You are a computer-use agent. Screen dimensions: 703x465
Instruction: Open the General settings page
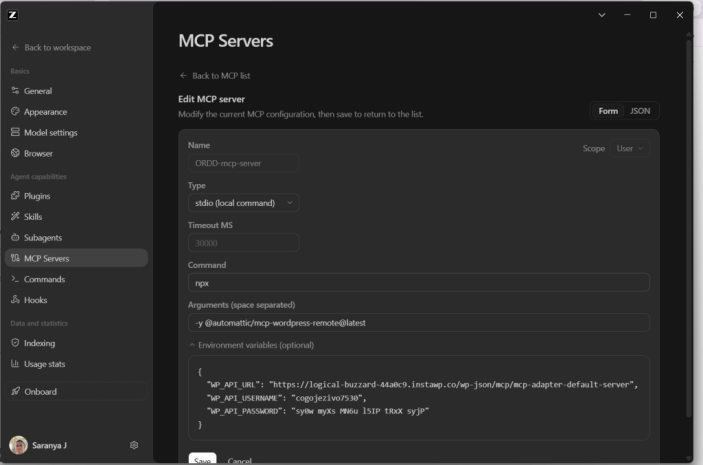coord(76,91)
